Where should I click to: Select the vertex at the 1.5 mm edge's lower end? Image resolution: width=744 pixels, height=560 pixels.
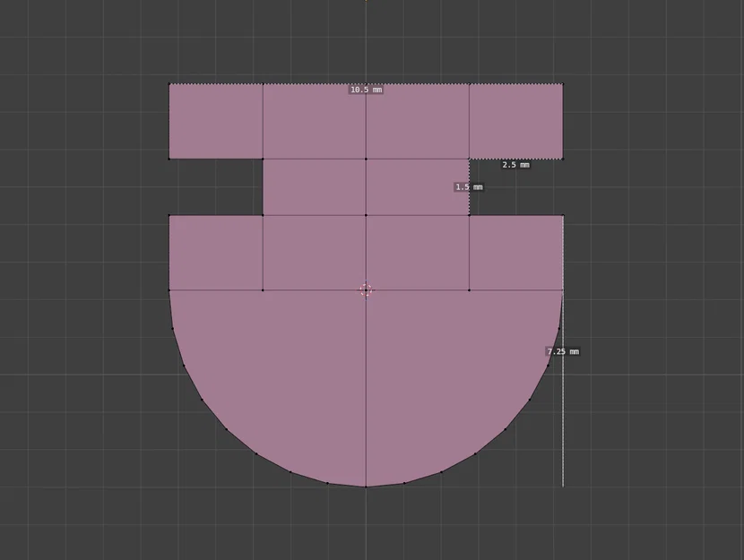click(470, 215)
